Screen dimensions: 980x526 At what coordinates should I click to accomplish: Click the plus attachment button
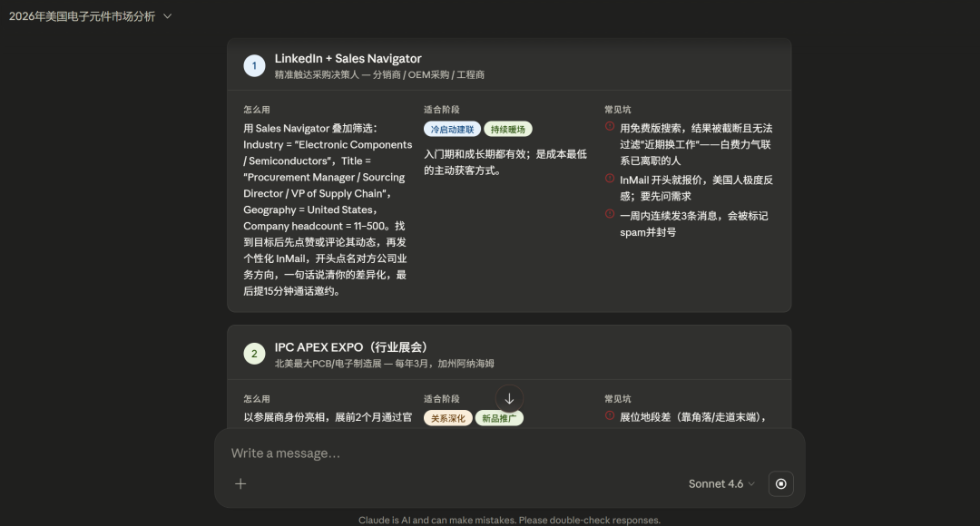tap(240, 483)
